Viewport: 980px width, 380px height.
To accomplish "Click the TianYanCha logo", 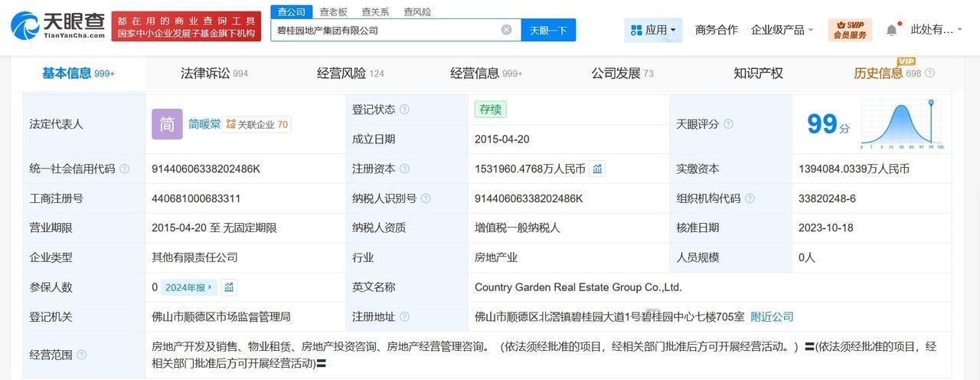I will pos(57,25).
